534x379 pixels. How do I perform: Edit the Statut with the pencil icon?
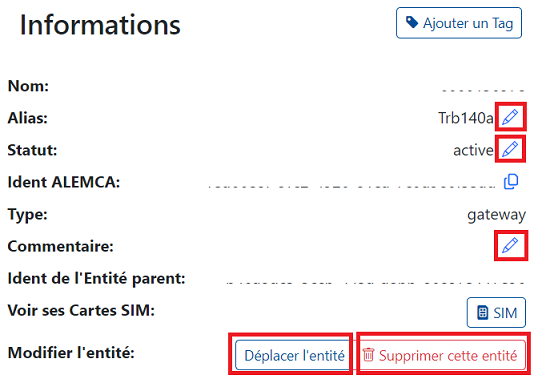pyautogui.click(x=510, y=149)
